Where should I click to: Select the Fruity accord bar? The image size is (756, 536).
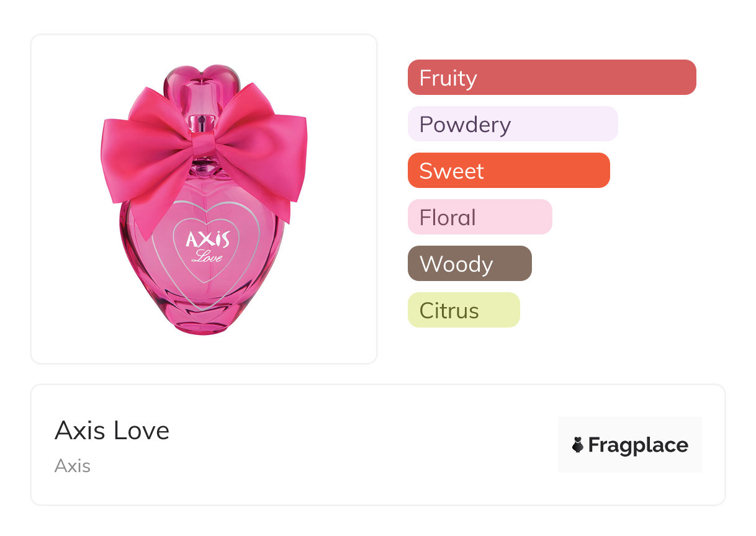(x=552, y=78)
